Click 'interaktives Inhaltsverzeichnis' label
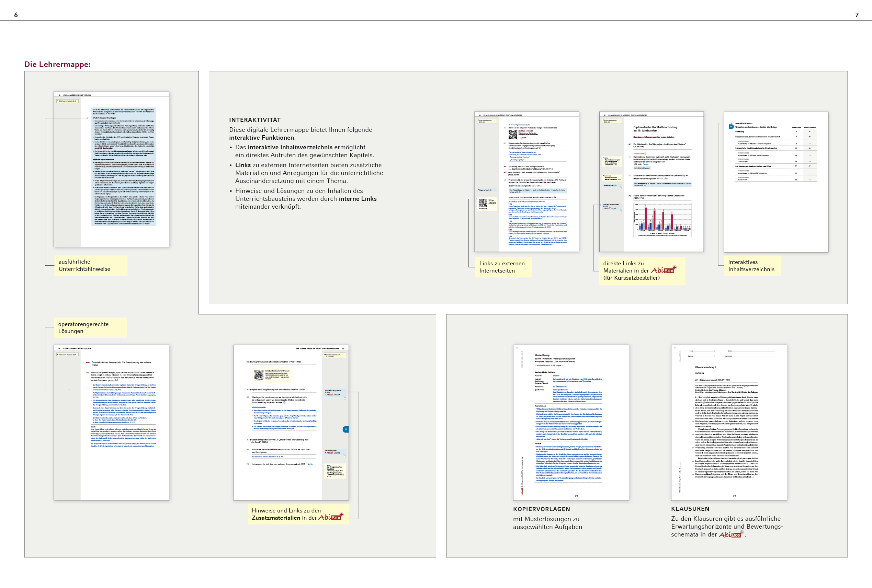This screenshot has height=588, width=872. click(751, 265)
